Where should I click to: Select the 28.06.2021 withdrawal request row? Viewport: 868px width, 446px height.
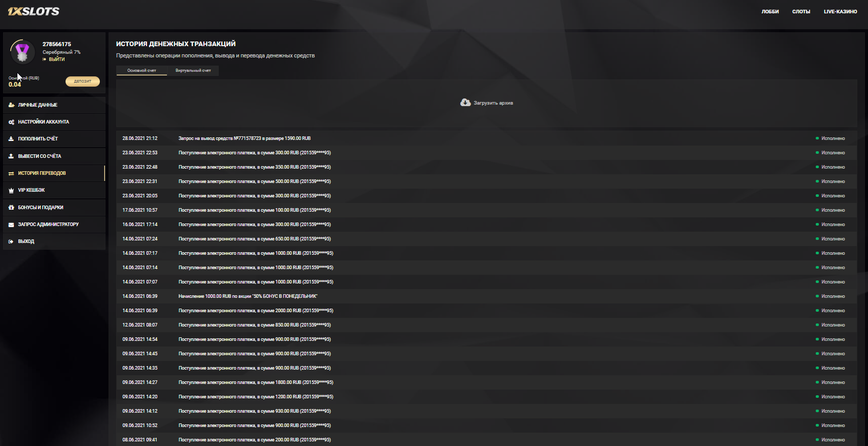[244, 138]
